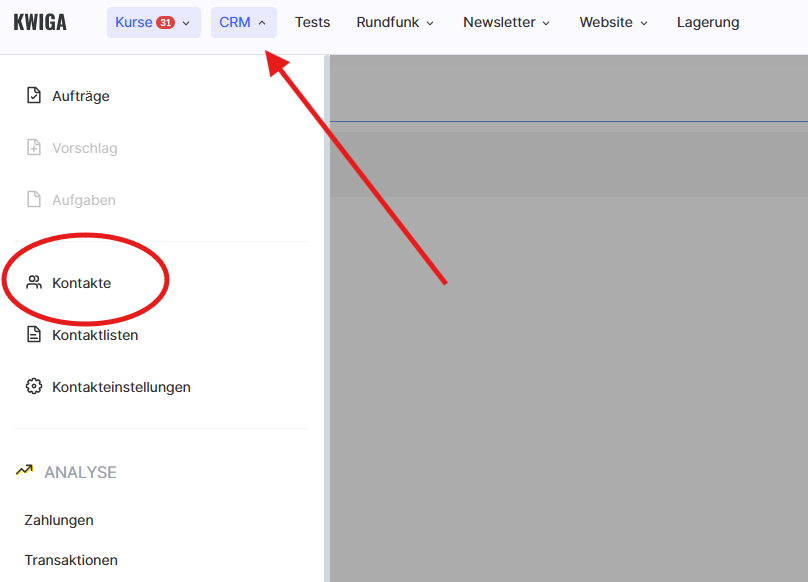Click the Kontaktlisten list icon
The height and width of the screenshot is (582, 808).
click(34, 335)
